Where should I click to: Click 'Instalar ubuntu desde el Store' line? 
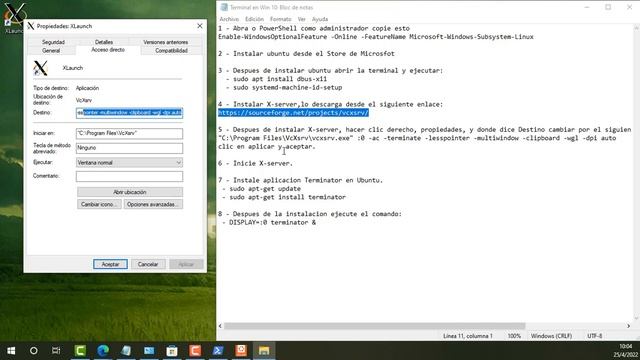(306, 53)
